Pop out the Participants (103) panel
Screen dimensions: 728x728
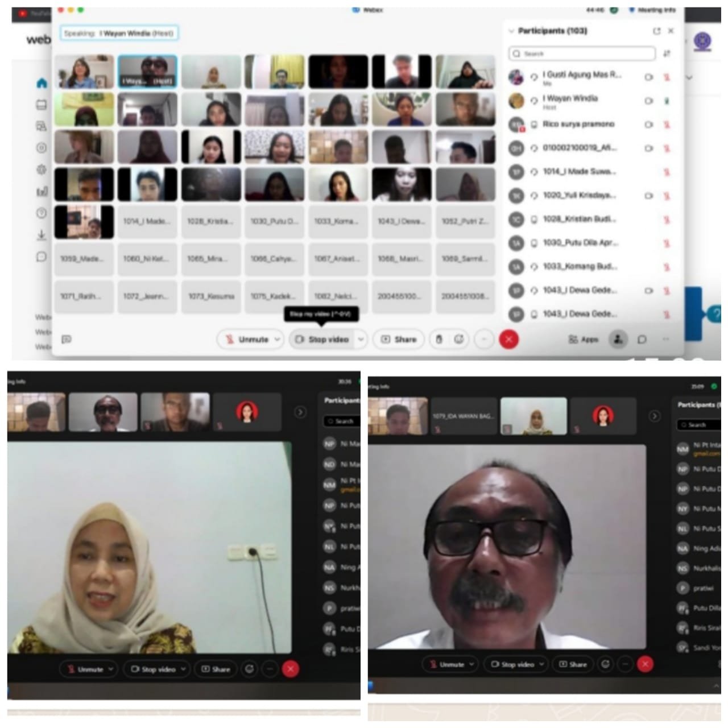coord(656,31)
